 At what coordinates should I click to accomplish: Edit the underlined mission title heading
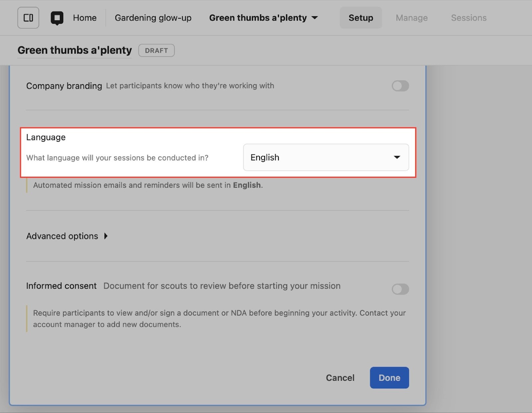(x=74, y=50)
